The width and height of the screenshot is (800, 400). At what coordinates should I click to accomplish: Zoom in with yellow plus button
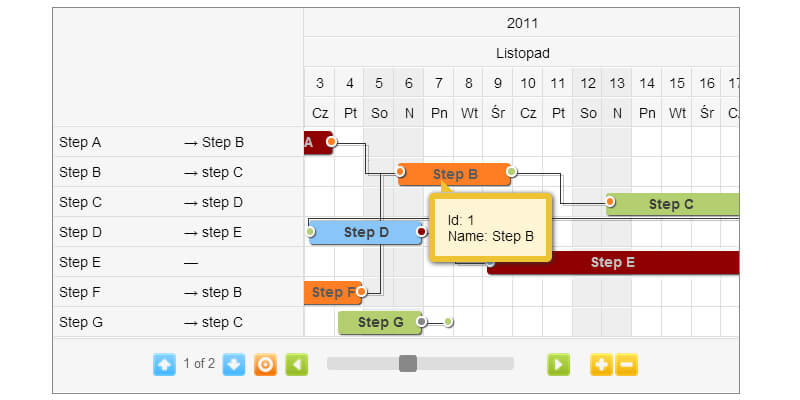click(600, 364)
